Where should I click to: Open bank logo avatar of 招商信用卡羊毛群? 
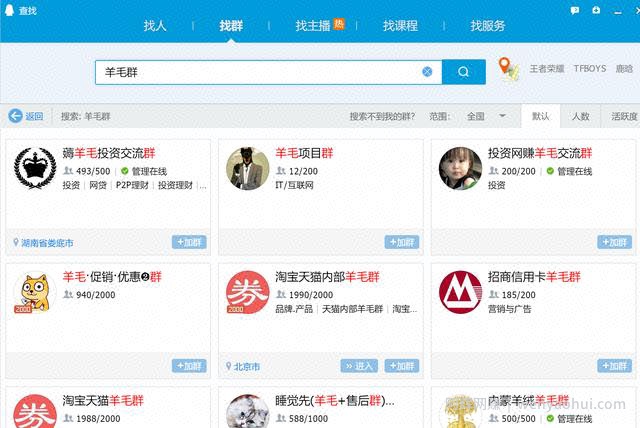(x=460, y=292)
